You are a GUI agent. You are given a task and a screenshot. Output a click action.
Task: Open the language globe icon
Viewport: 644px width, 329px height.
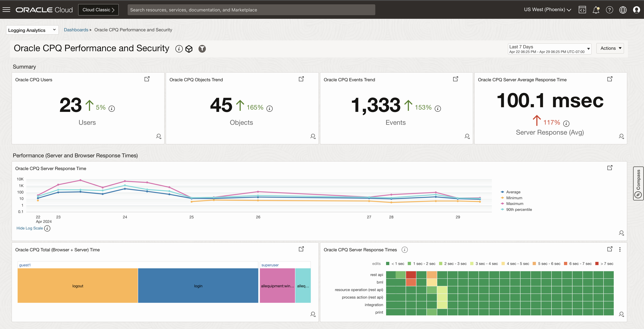pyautogui.click(x=623, y=10)
